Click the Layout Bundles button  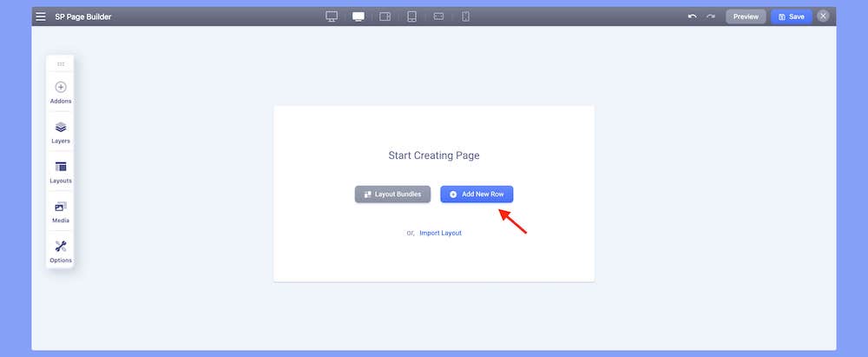pos(392,195)
